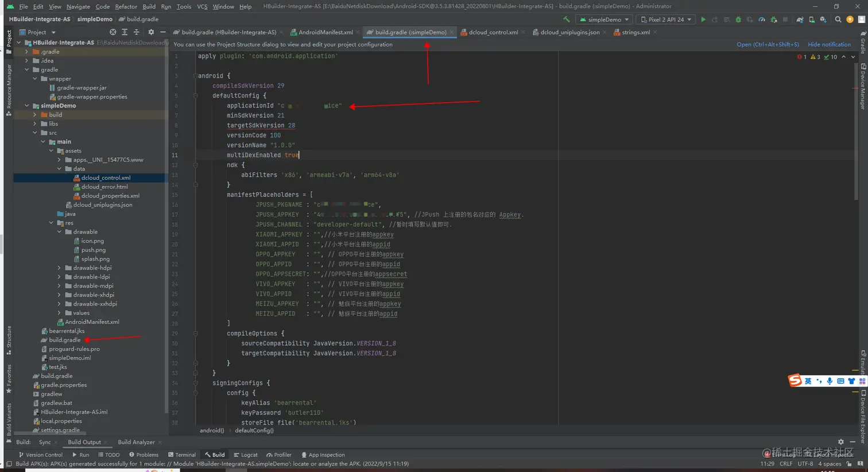Image resolution: width=868 pixels, height=472 pixels.
Task: Collapse the simpleDemo module node
Action: tap(27, 106)
